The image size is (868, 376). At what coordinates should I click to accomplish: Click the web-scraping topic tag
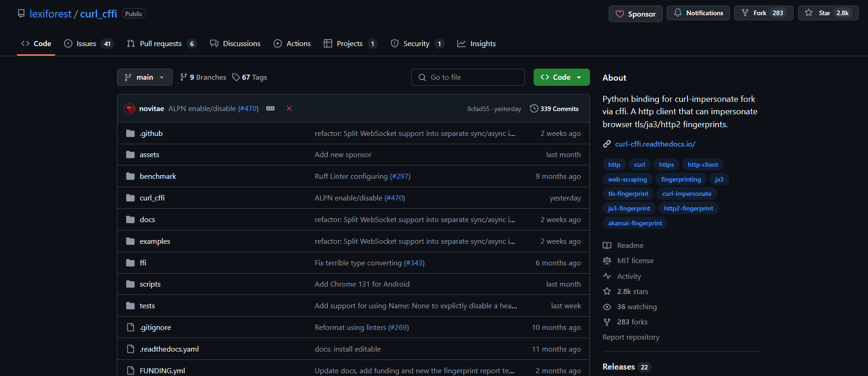(627, 180)
